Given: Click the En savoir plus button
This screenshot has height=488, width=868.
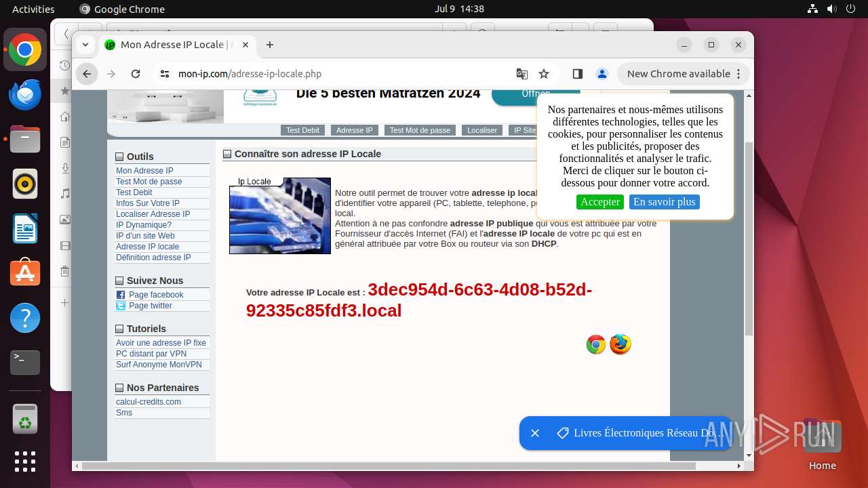Looking at the screenshot, I should coord(664,202).
